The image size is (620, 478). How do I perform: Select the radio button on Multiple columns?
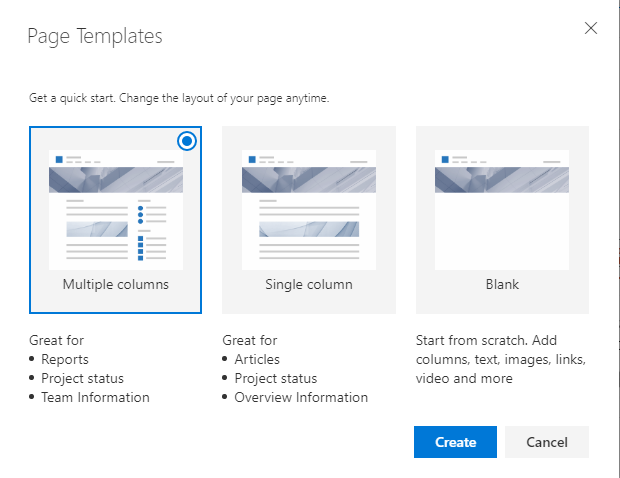coord(187,141)
